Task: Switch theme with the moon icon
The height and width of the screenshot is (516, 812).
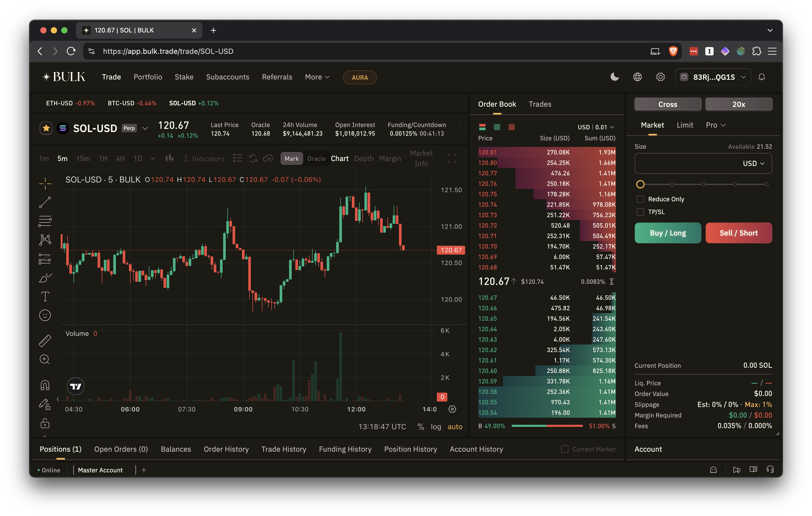Action: [614, 77]
